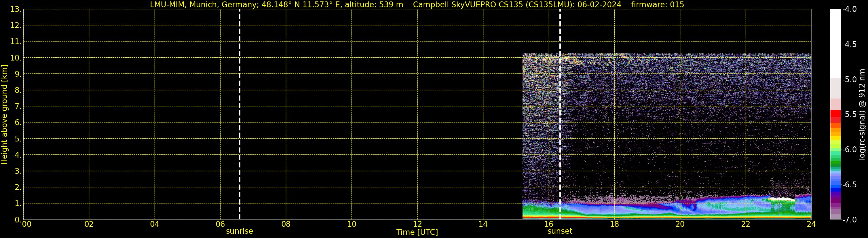The width and height of the screenshot is (868, 238).
Task: Click the colorbar tick label -5.0
Action: [850, 80]
